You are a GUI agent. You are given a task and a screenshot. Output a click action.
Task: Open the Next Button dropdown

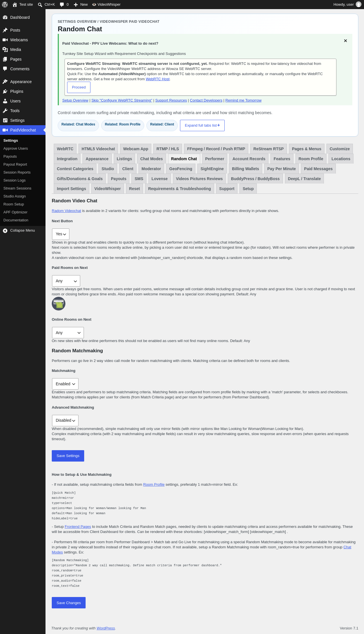pyautogui.click(x=61, y=234)
